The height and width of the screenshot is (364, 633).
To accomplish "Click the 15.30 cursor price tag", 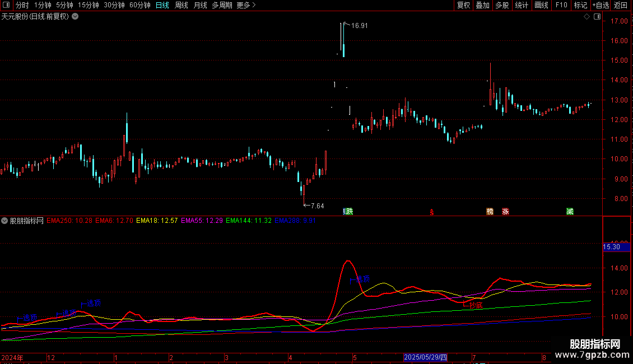I will pos(616,247).
